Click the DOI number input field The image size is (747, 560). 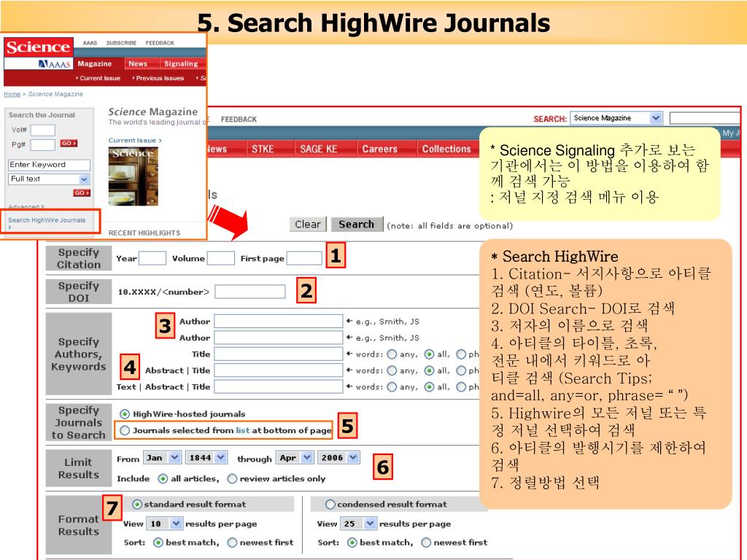(x=250, y=292)
